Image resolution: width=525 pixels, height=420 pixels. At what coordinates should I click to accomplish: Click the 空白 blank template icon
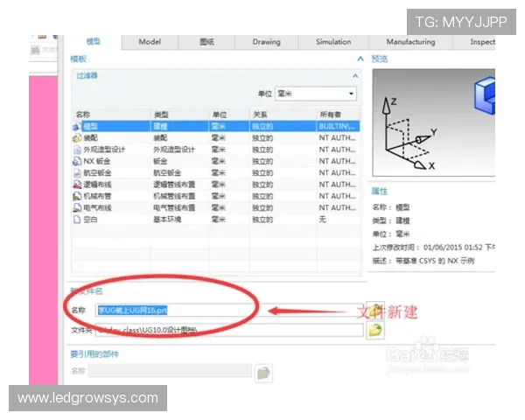click(77, 220)
